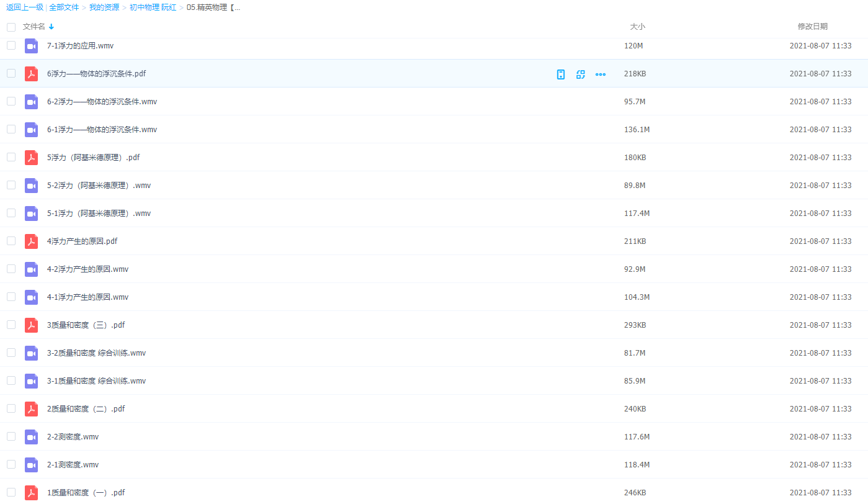
Task: Check the box for 6-2浮力——物体的浮沉条件.wmv
Action: click(x=11, y=101)
